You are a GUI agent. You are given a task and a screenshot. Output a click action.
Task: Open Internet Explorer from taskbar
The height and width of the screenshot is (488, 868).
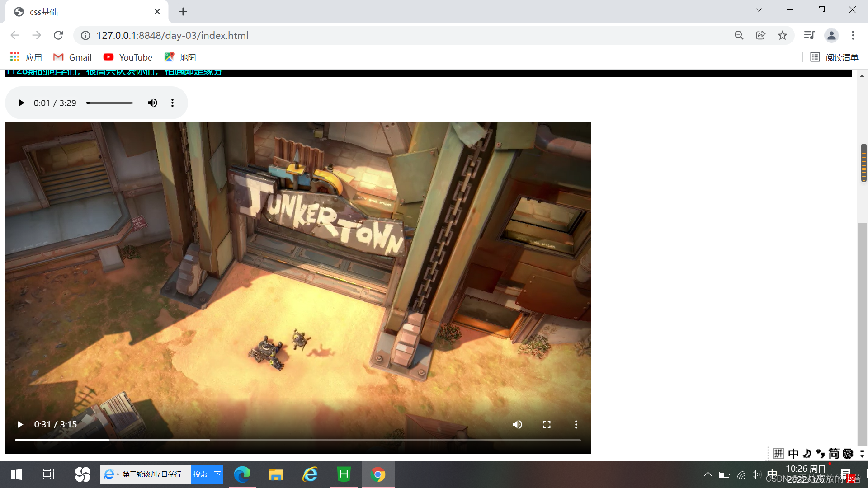(x=310, y=474)
